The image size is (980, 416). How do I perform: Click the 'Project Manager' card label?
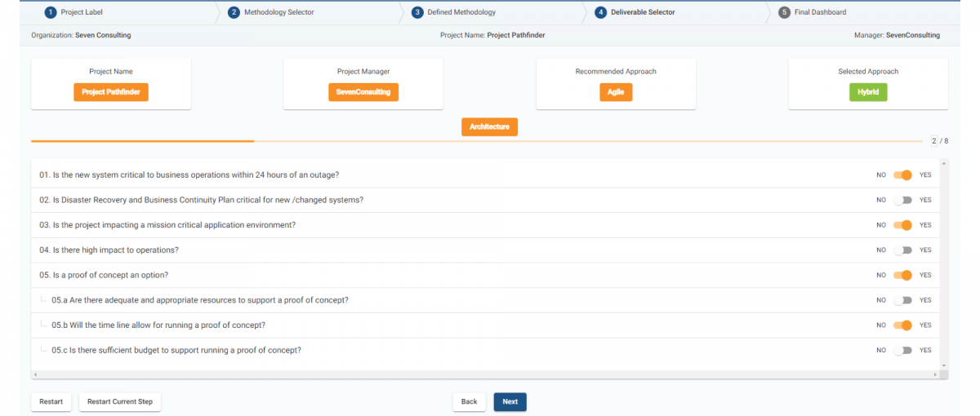[363, 72]
